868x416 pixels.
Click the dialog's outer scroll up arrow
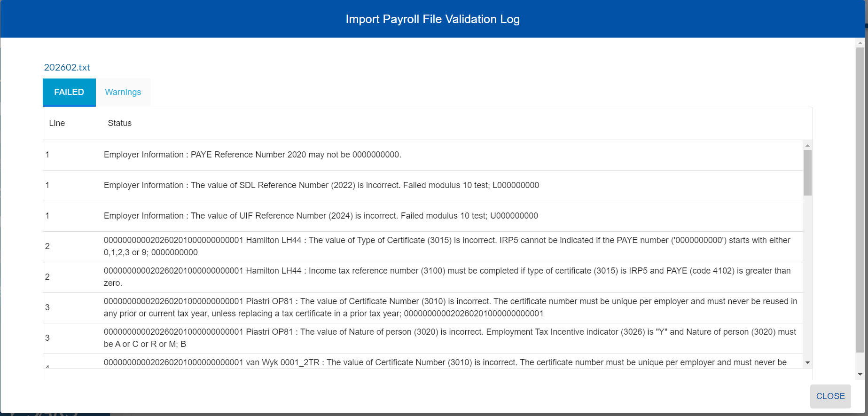[860, 43]
